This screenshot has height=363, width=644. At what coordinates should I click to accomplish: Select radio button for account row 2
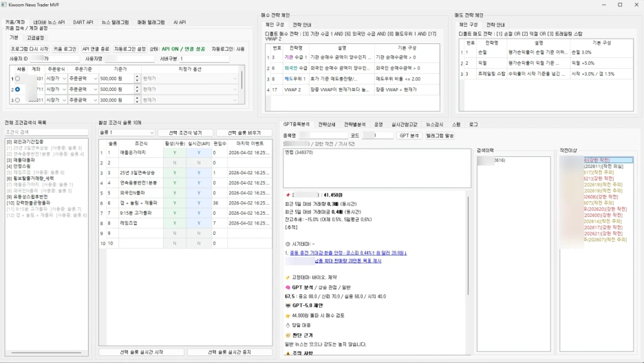[17, 90]
